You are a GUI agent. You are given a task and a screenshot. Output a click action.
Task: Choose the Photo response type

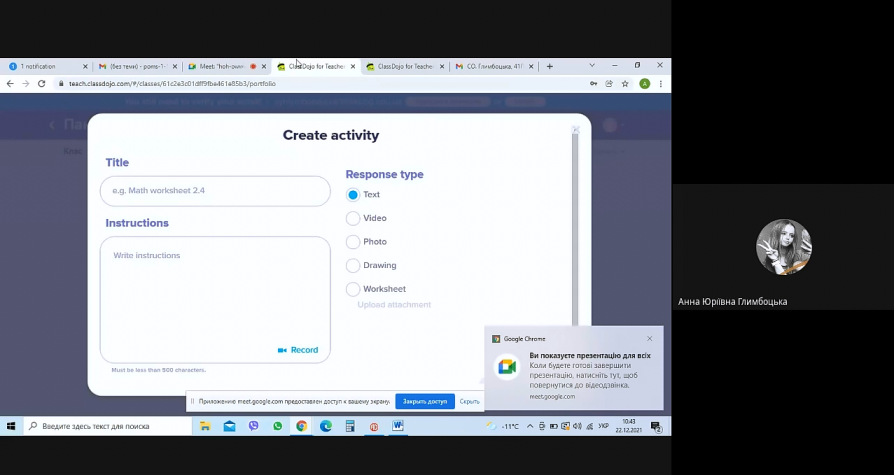tap(353, 242)
